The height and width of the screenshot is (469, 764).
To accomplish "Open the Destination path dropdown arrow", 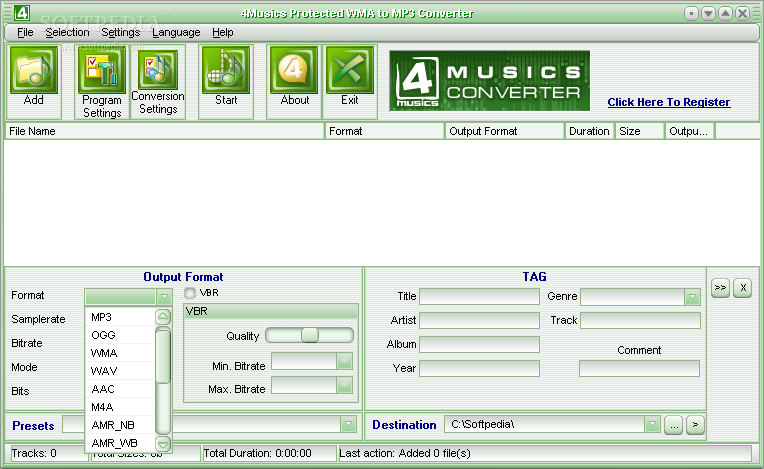I will [652, 424].
